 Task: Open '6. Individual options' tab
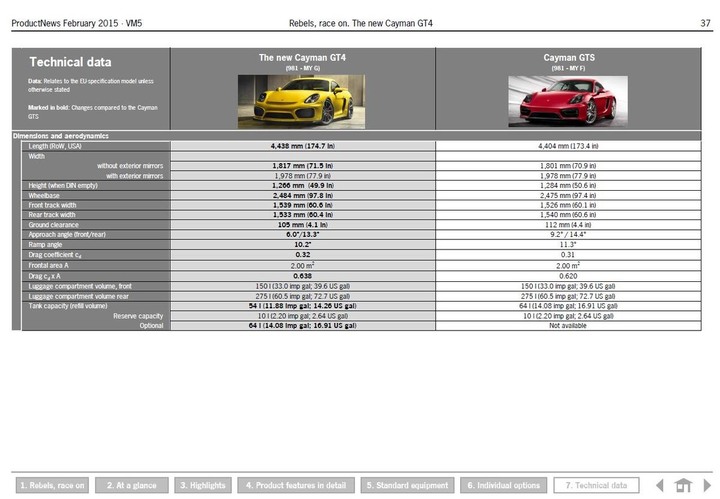click(x=504, y=485)
